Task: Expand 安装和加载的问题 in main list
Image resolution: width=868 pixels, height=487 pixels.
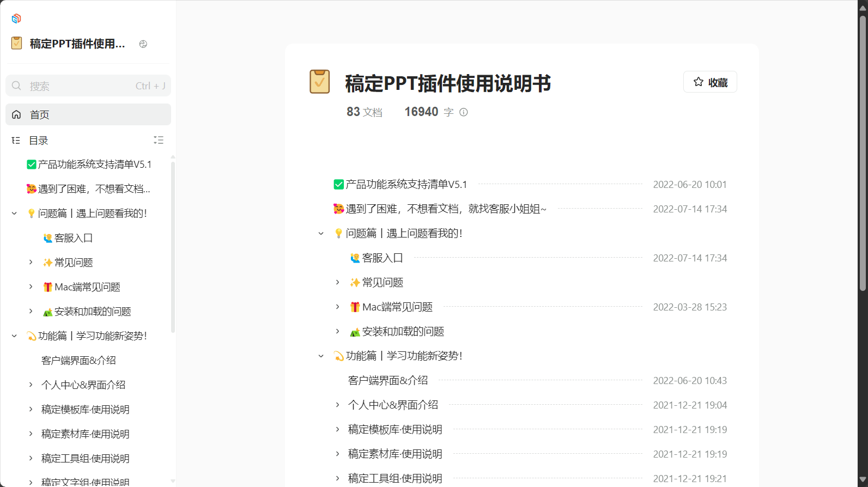Action: [338, 332]
